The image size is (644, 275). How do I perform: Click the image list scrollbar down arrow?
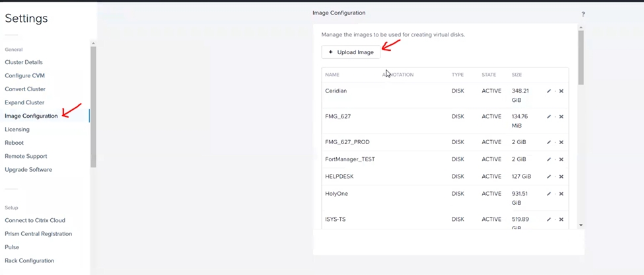click(581, 225)
